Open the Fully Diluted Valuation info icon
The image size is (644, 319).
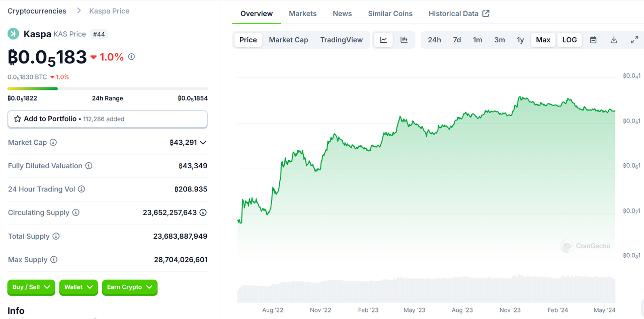point(89,166)
